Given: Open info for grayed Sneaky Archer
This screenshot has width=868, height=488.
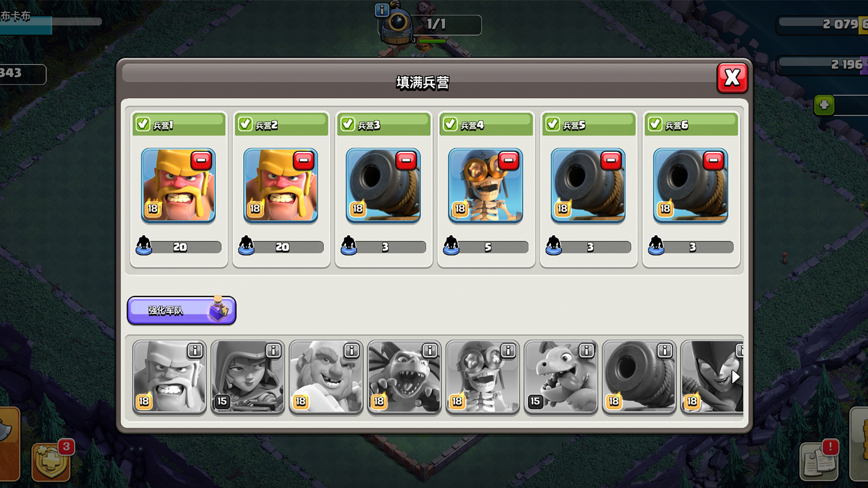Looking at the screenshot, I should coord(273,351).
